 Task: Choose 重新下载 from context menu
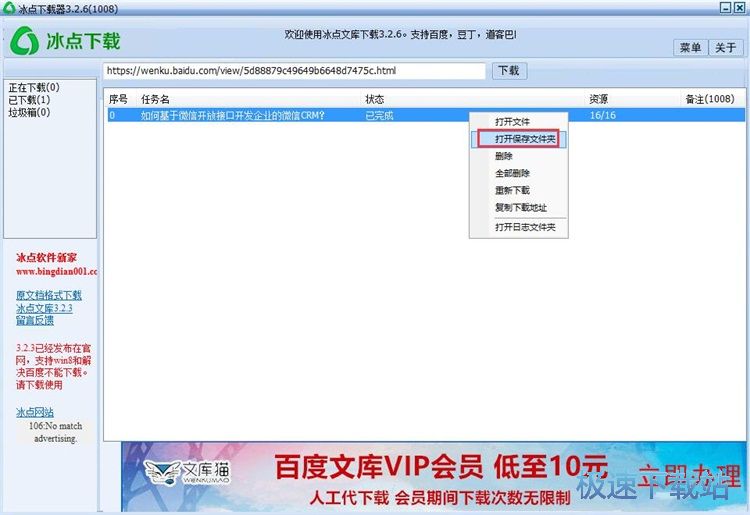pos(518,190)
